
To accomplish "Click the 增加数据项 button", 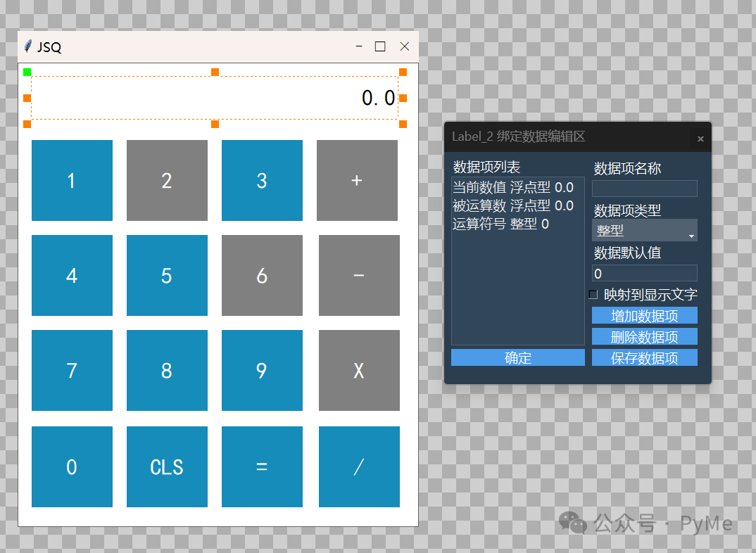I will (x=644, y=315).
